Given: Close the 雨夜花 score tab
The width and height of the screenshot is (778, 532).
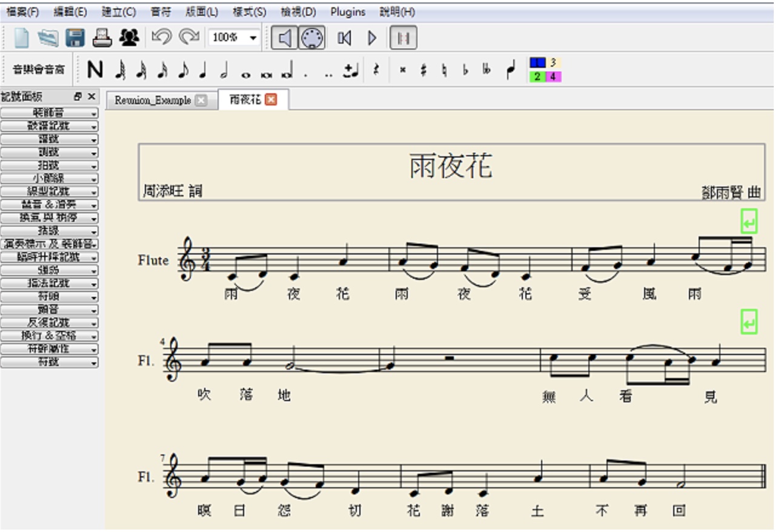Looking at the screenshot, I should pyautogui.click(x=271, y=100).
